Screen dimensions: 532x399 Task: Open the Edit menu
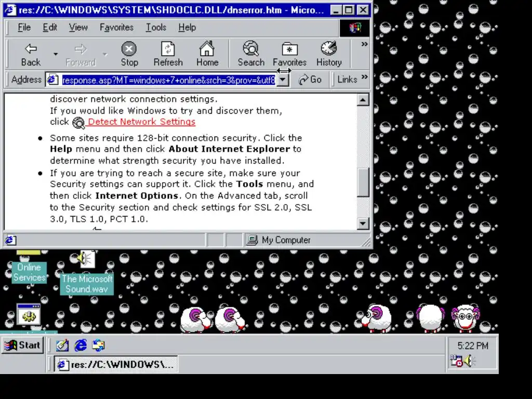(x=49, y=28)
